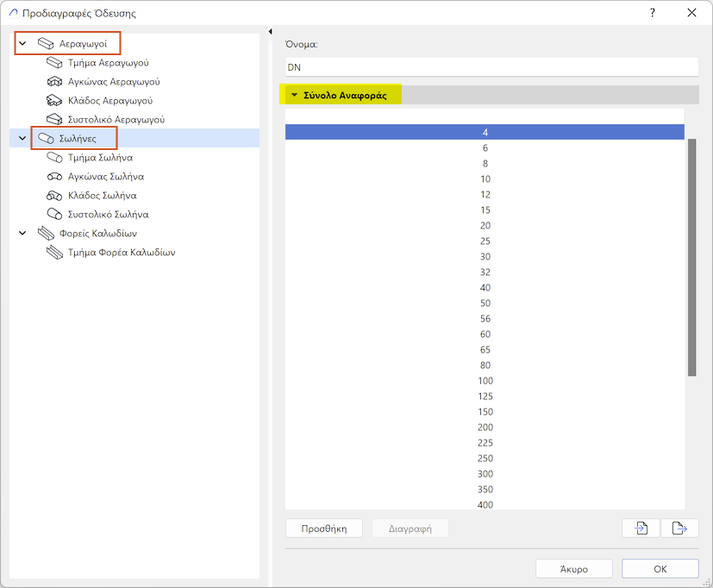Click the Αγκώνας Σωλήνα elbow icon

54,177
